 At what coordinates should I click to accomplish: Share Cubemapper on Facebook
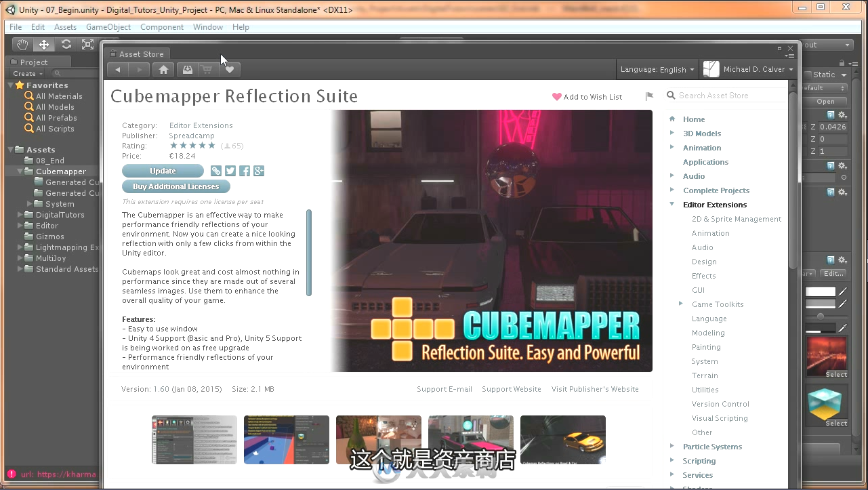pos(245,171)
